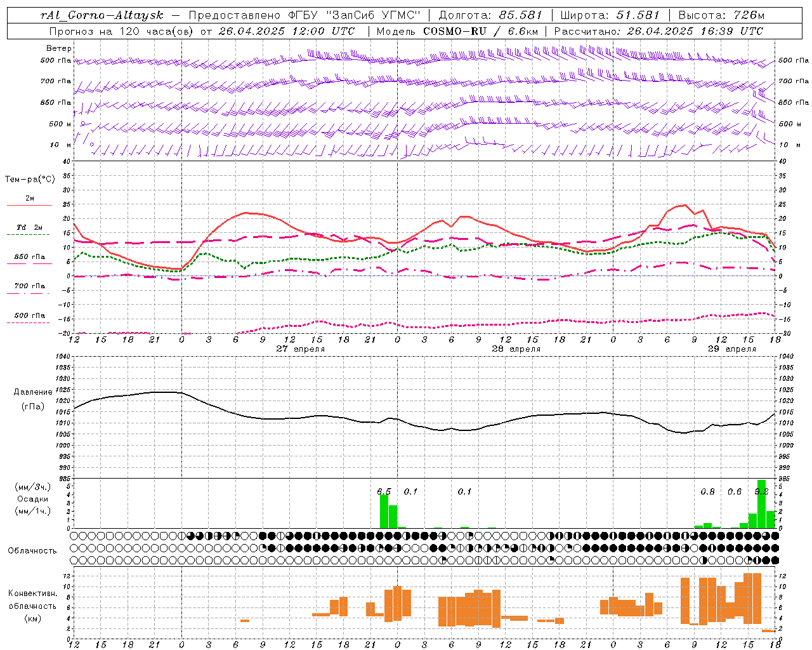Image resolution: width=812 pixels, height=650 pixels.
Task: Click the Конвективн. panel label
Action: click(x=33, y=594)
